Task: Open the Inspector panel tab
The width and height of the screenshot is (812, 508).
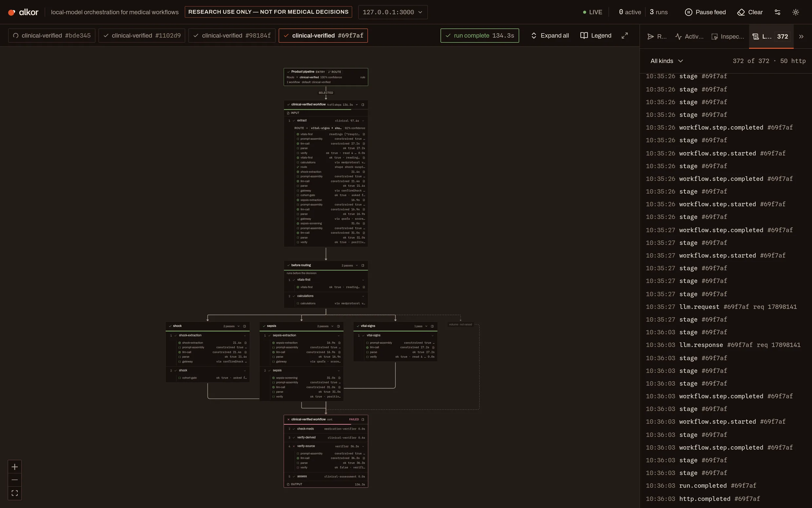Action: point(728,37)
